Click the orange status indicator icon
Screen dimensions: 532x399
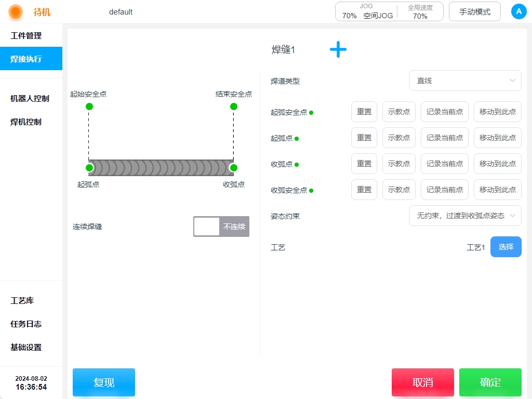pos(16,11)
